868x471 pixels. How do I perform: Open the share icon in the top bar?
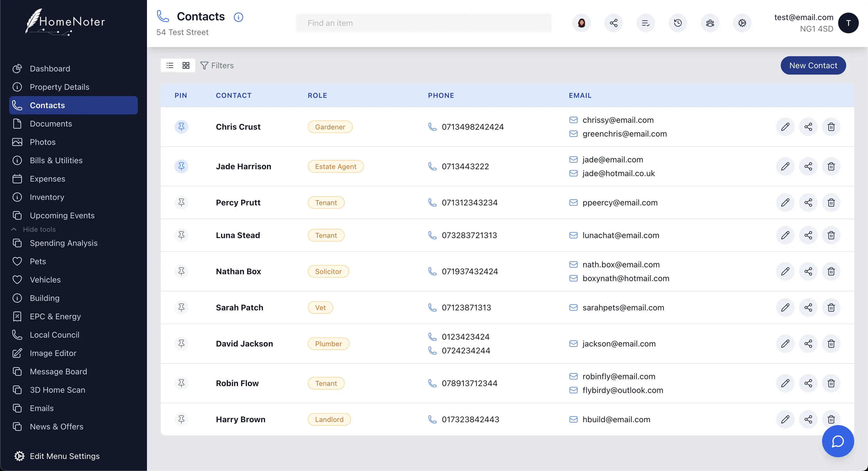614,23
